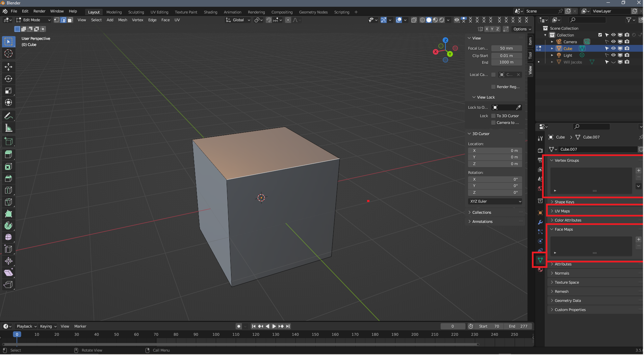
Task: Select the Loop Cut tool
Action: point(8,190)
